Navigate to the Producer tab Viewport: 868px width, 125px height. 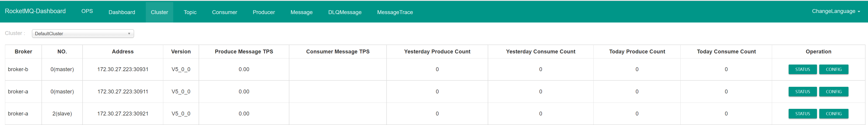[x=263, y=12]
